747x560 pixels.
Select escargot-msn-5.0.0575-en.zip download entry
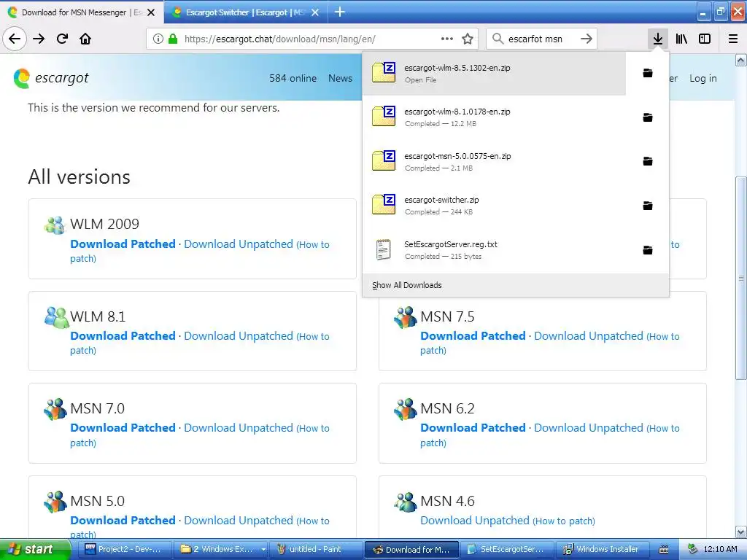[494, 161]
